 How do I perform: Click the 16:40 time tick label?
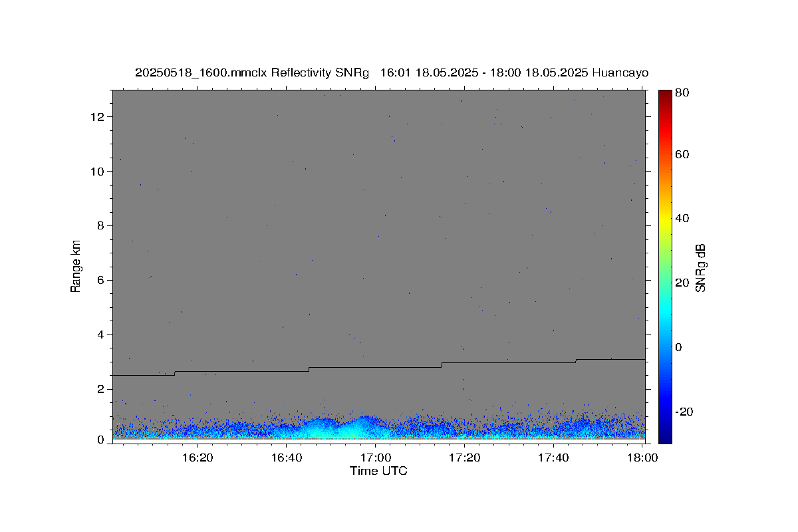coord(287,458)
